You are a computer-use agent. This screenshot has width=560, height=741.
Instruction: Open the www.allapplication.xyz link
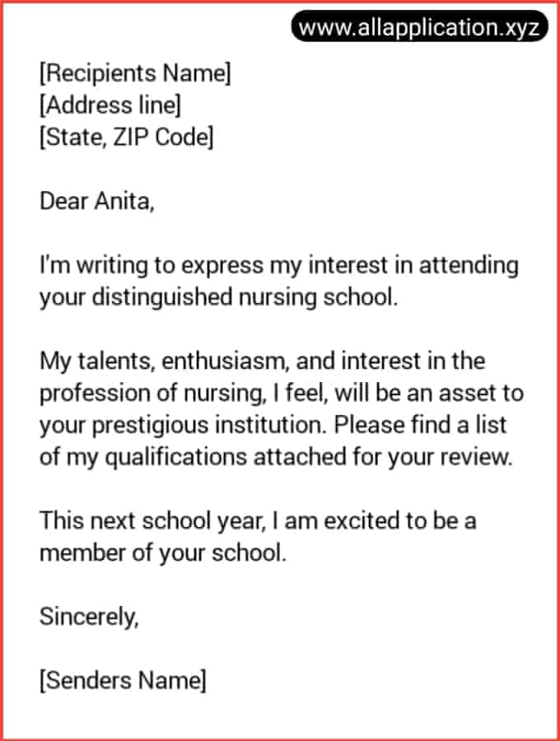[x=420, y=26]
